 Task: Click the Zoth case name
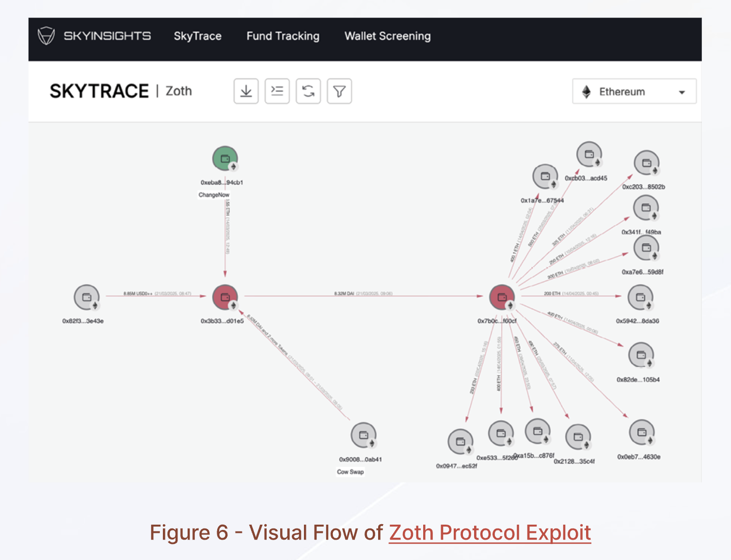pyautogui.click(x=179, y=91)
